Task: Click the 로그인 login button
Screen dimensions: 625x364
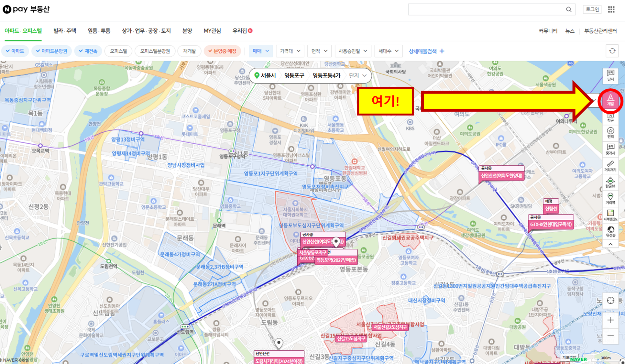Action: pyautogui.click(x=592, y=9)
